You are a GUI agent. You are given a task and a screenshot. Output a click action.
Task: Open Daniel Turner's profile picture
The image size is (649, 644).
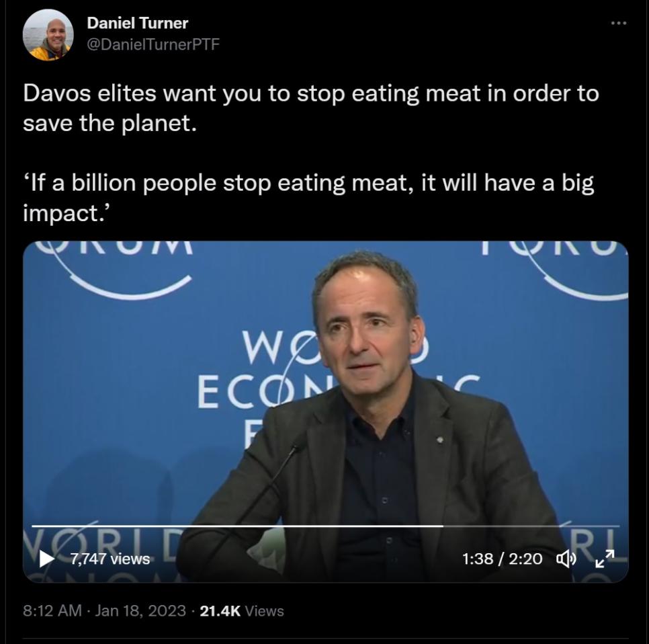click(x=48, y=35)
